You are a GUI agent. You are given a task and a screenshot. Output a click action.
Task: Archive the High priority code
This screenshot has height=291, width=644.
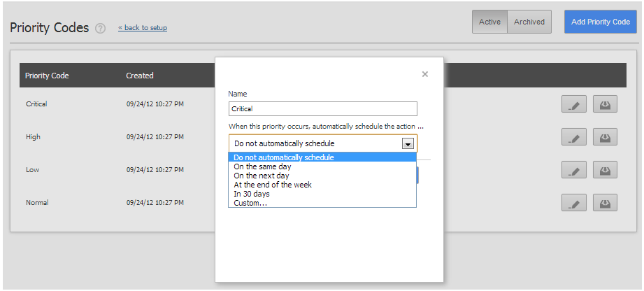pos(605,137)
